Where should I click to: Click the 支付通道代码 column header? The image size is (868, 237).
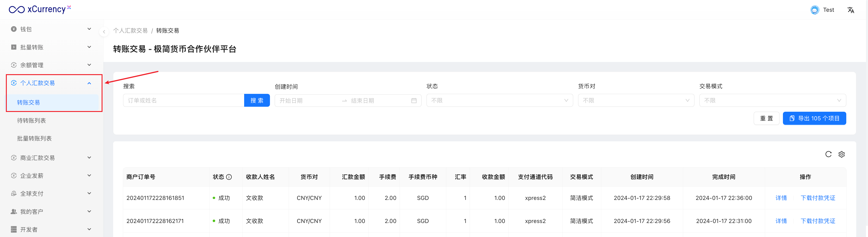pos(535,177)
